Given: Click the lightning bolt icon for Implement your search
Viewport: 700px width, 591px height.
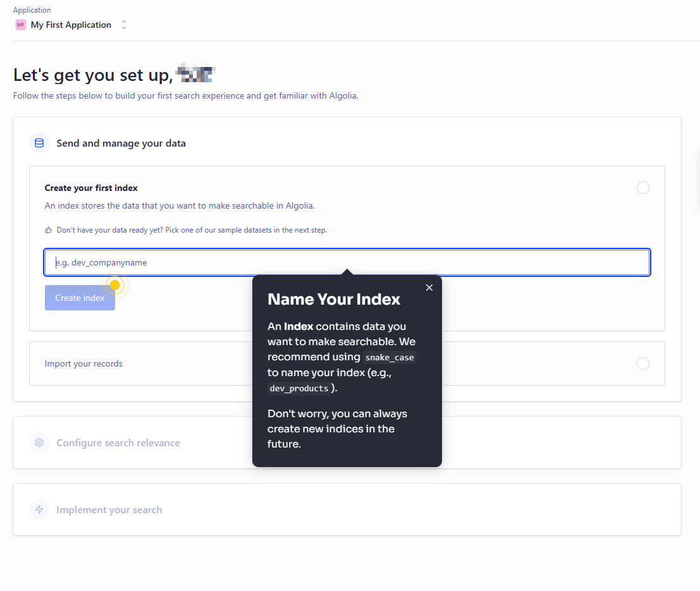Looking at the screenshot, I should 39,509.
